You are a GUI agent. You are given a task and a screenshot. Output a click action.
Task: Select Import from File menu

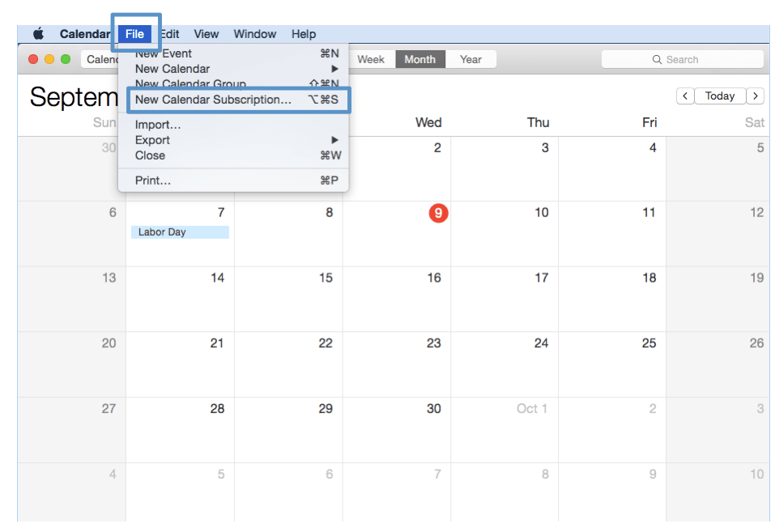coord(158,125)
